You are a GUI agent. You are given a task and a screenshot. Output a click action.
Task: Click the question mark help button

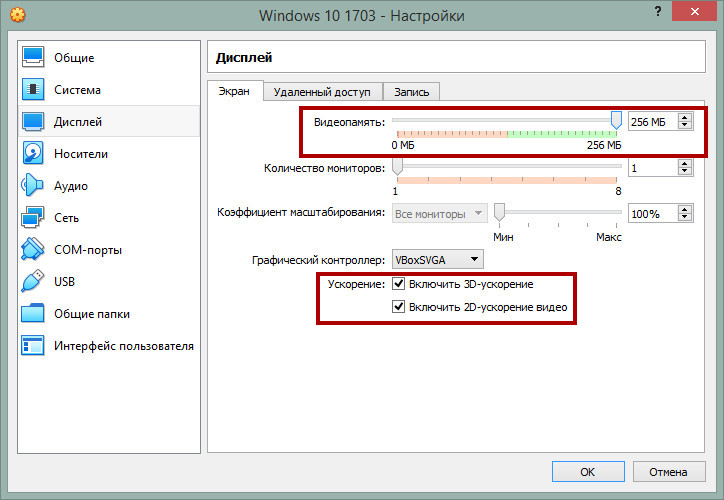pyautogui.click(x=658, y=12)
